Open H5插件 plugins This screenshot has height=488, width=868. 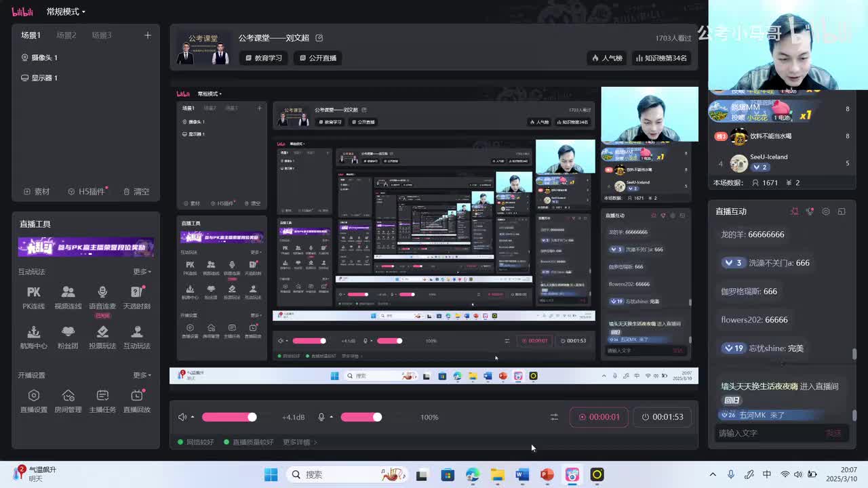[87, 192]
